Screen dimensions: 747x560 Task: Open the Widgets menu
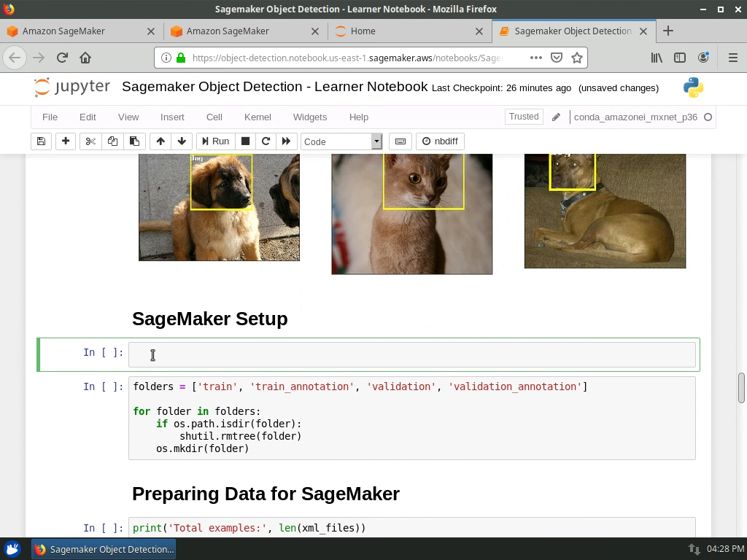[x=310, y=117]
